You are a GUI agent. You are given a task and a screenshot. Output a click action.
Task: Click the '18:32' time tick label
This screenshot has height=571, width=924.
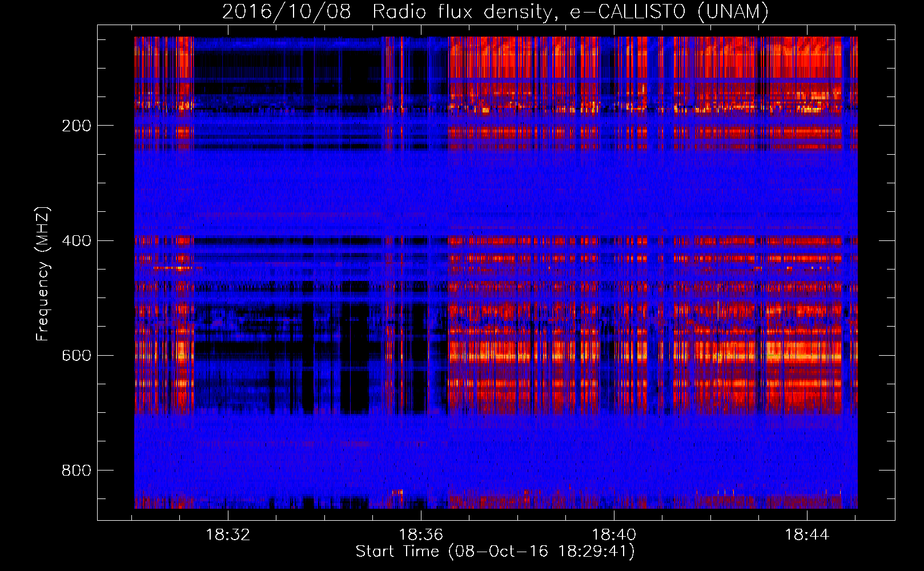point(228,535)
